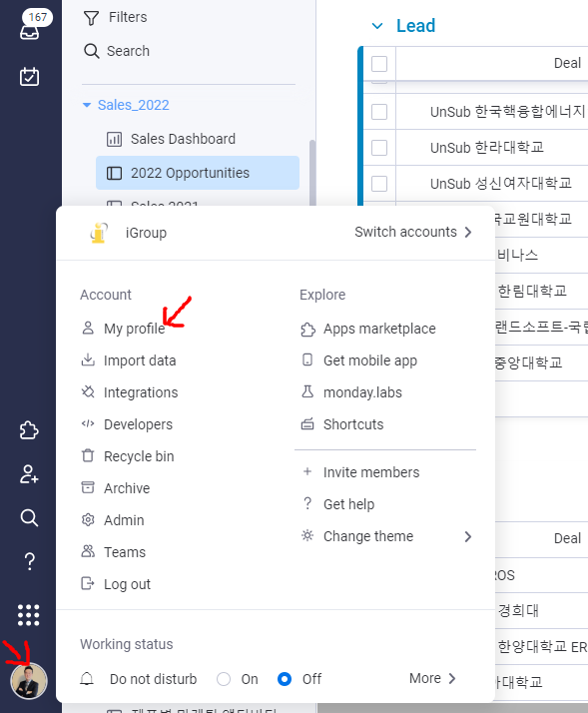Click the help question mark sidebar icon

(x=30, y=561)
